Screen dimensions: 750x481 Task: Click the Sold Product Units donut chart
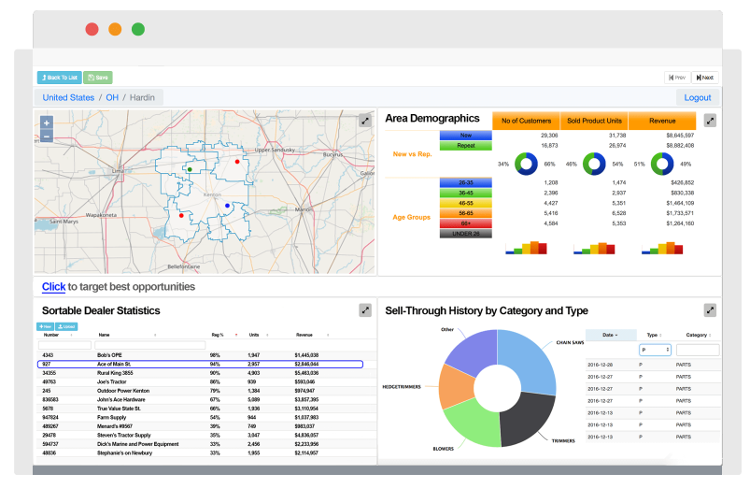tap(594, 164)
